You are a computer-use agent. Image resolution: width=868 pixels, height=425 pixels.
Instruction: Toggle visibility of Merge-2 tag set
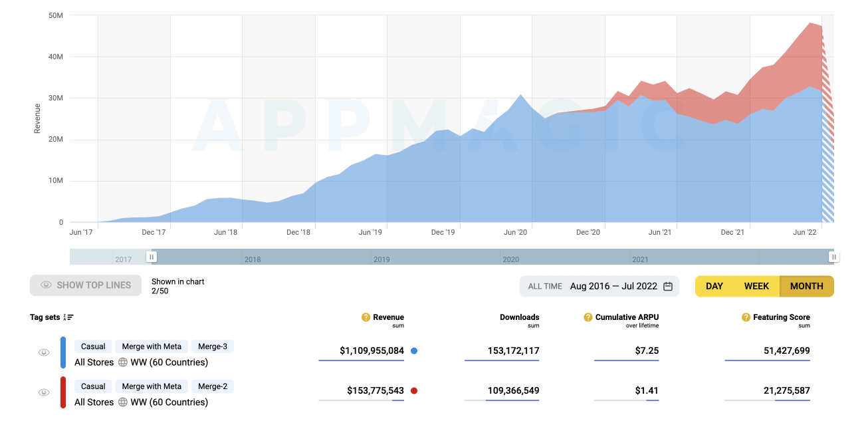click(x=44, y=392)
